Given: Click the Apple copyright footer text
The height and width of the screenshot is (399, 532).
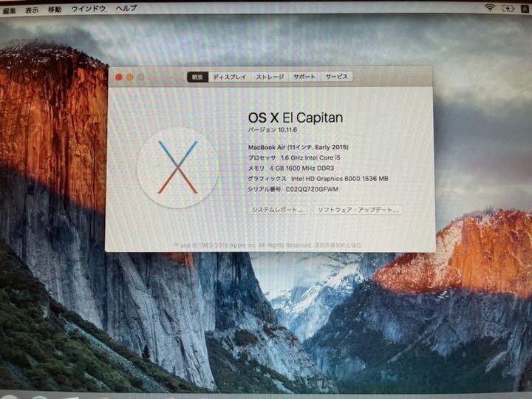Looking at the screenshot, I should 267,245.
